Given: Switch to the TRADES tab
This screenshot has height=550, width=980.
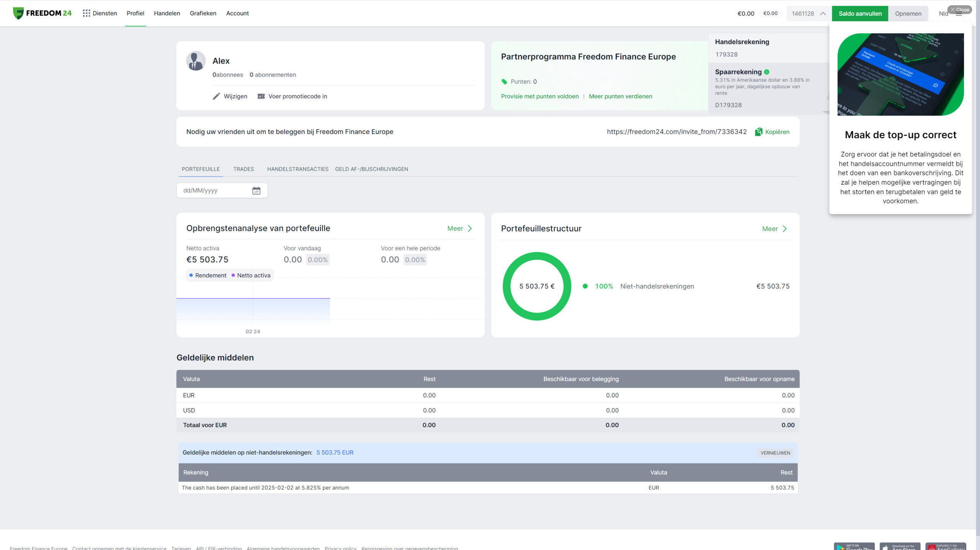Looking at the screenshot, I should click(x=243, y=169).
